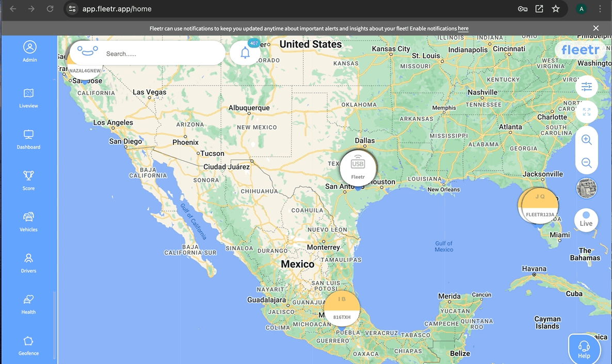
Task: Open the Score trophy page
Action: tap(28, 180)
